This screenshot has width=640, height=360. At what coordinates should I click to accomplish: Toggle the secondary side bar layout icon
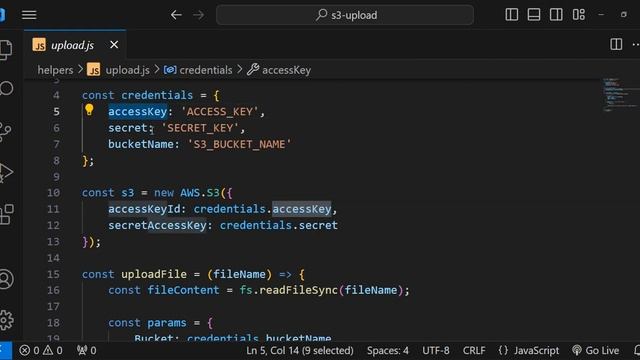click(x=556, y=15)
